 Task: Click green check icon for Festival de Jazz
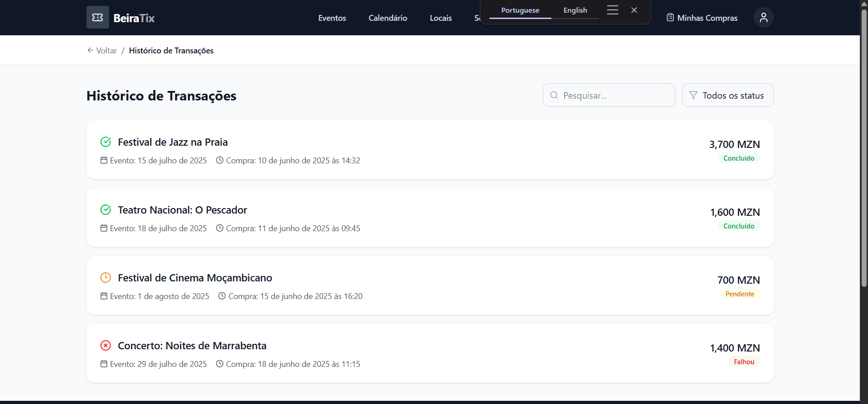click(105, 142)
